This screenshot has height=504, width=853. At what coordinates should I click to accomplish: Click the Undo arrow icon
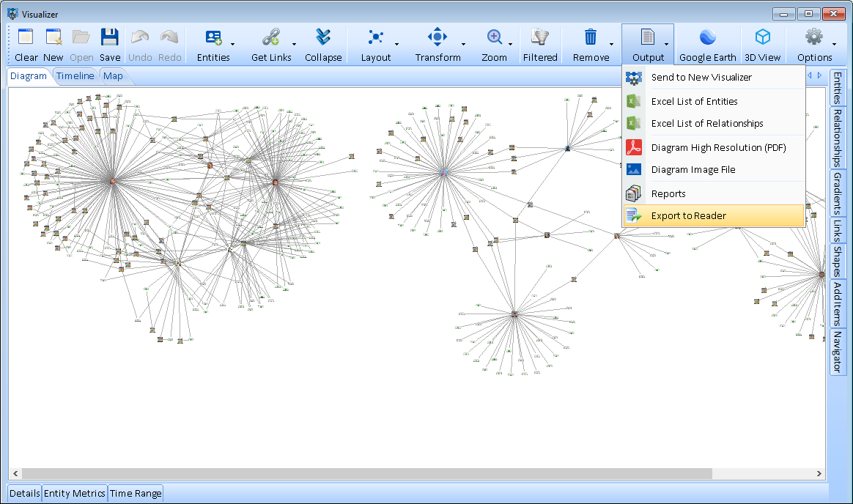(x=140, y=37)
